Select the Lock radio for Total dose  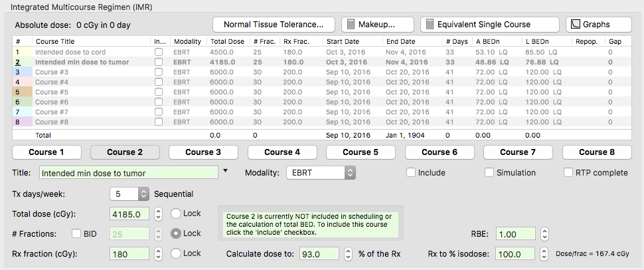coord(176,214)
